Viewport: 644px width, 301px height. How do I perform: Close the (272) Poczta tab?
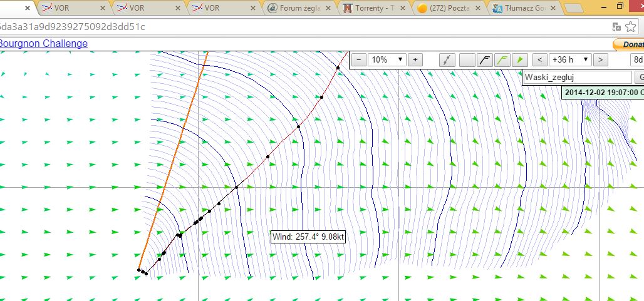[478, 8]
